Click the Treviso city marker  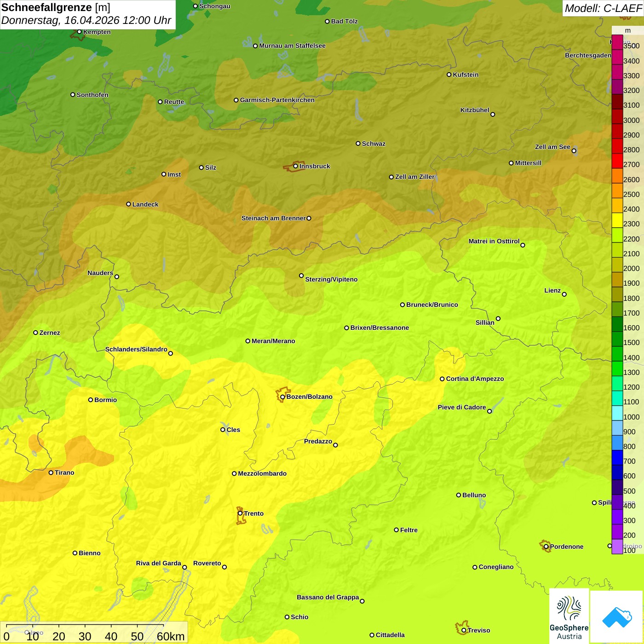coord(464,630)
